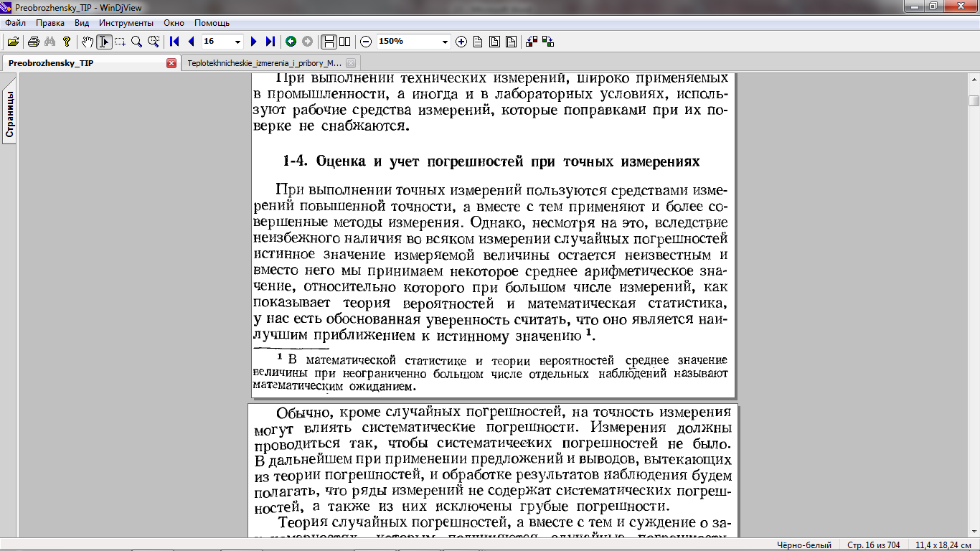980x551 pixels.
Task: Open the zoom level dropdown showing 150%
Action: [x=445, y=42]
